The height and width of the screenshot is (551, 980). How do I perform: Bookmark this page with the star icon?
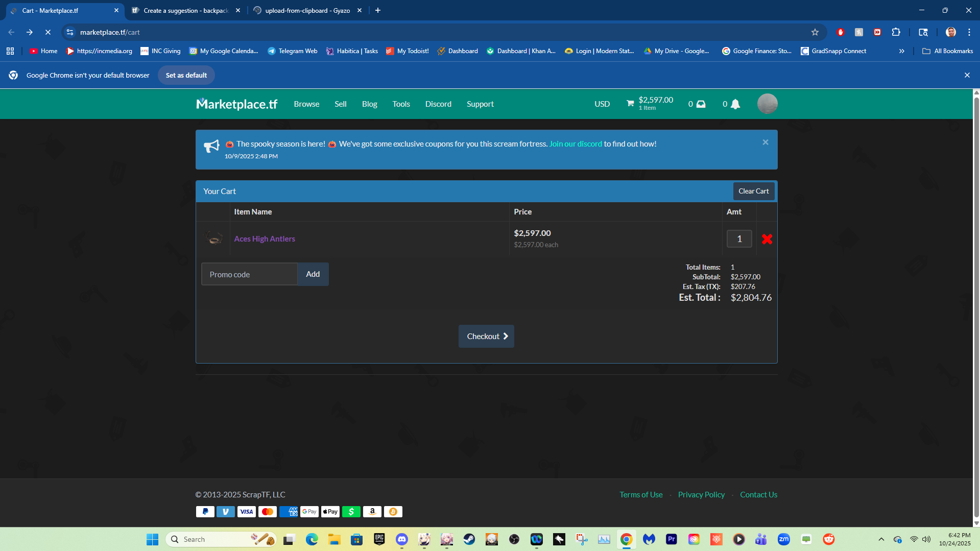click(x=815, y=32)
